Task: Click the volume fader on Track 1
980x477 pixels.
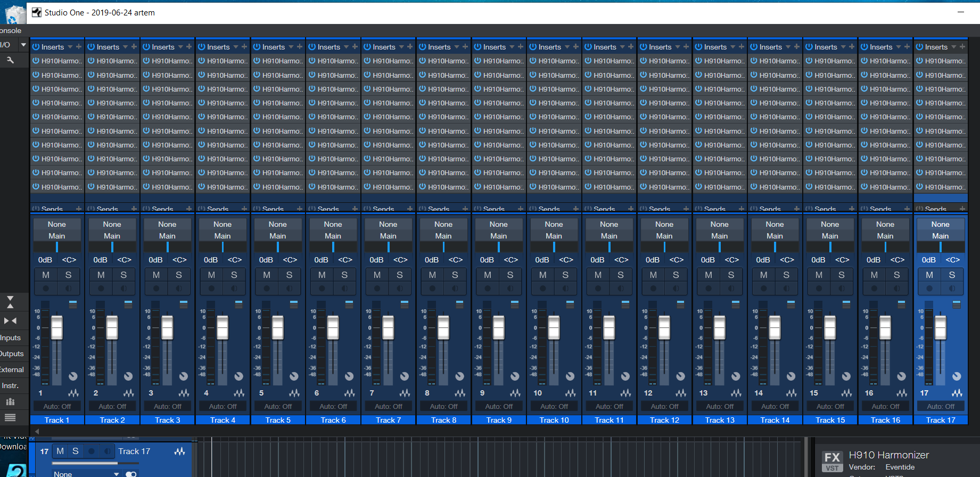Action: 56,327
